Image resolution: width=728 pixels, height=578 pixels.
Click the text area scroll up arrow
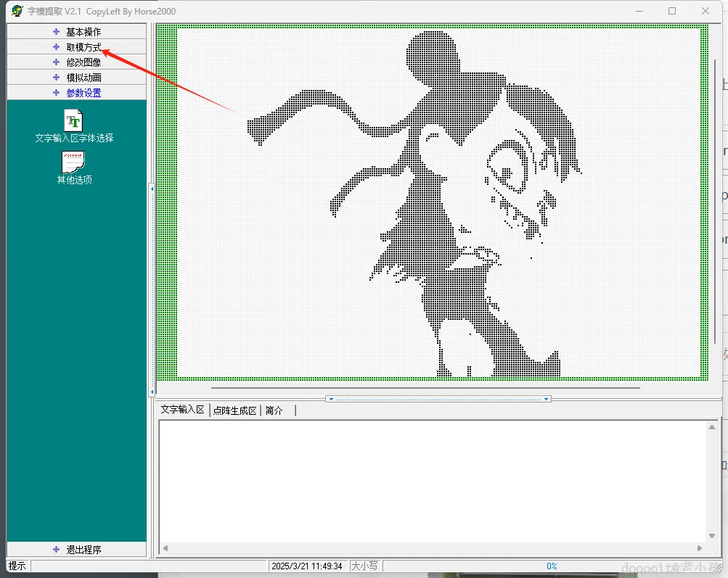712,427
